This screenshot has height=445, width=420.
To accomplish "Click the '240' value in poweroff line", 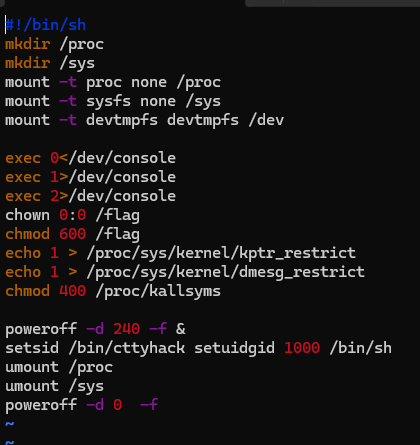I will [126, 329].
